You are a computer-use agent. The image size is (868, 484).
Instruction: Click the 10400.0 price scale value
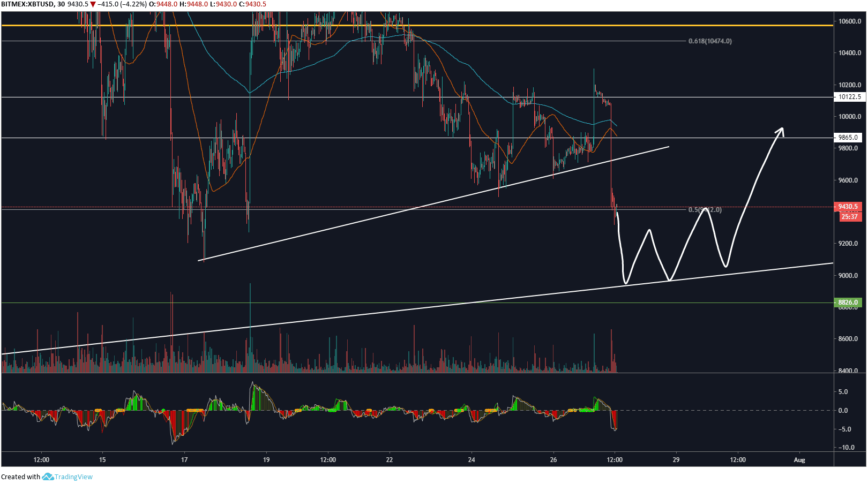(850, 53)
